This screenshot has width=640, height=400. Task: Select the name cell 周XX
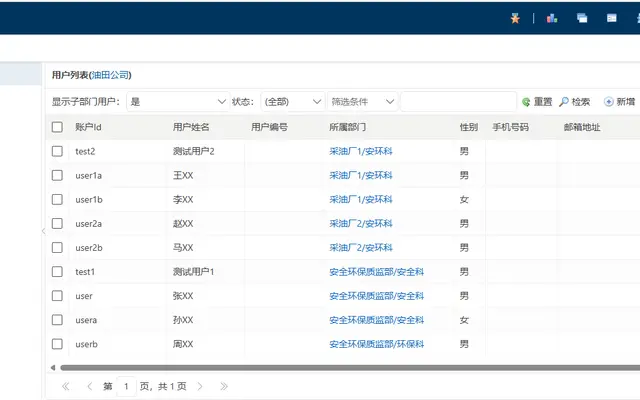(x=183, y=344)
